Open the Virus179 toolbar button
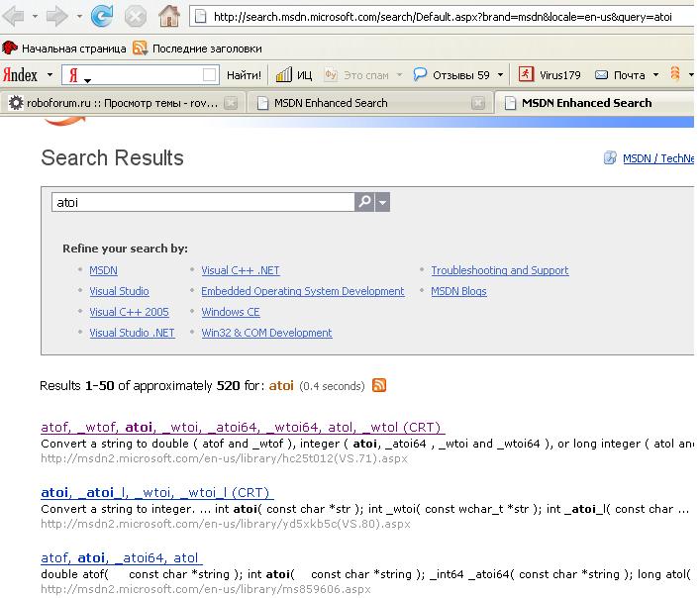Image resolution: width=700 pixels, height=598 pixels. tap(550, 75)
